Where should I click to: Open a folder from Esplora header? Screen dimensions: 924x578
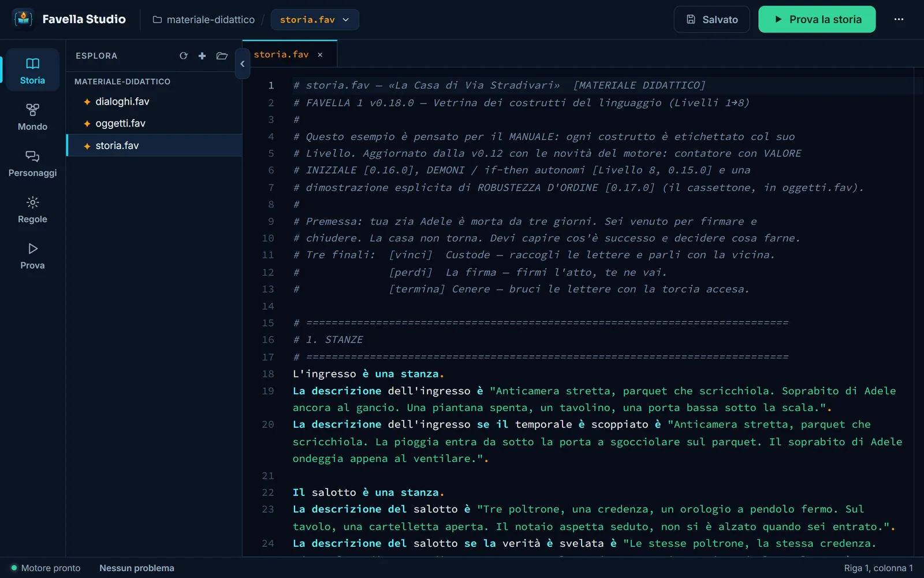tap(222, 56)
